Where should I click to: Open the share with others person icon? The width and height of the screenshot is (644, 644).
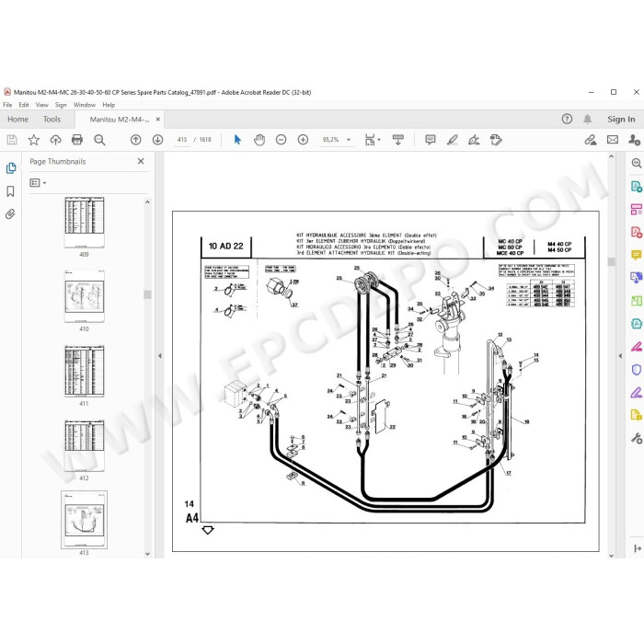pyautogui.click(x=634, y=140)
